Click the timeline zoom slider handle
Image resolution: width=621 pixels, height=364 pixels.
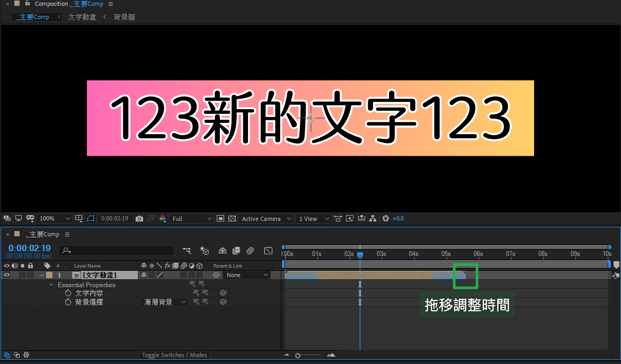pyautogui.click(x=298, y=355)
